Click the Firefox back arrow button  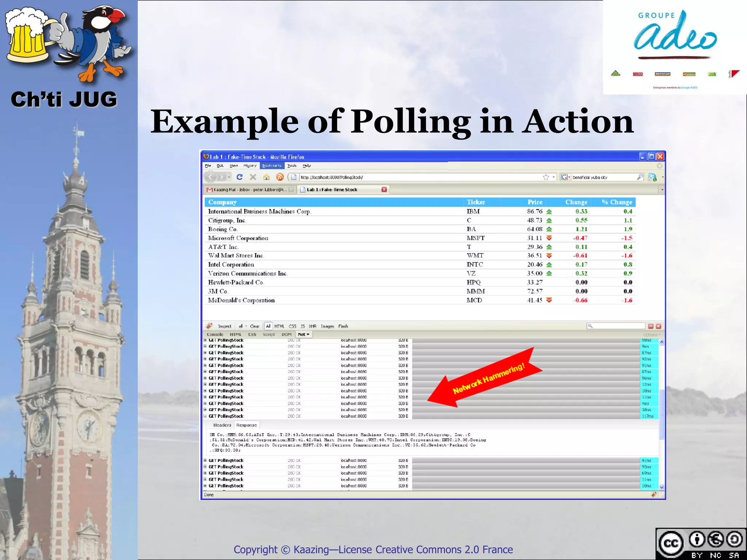210,177
